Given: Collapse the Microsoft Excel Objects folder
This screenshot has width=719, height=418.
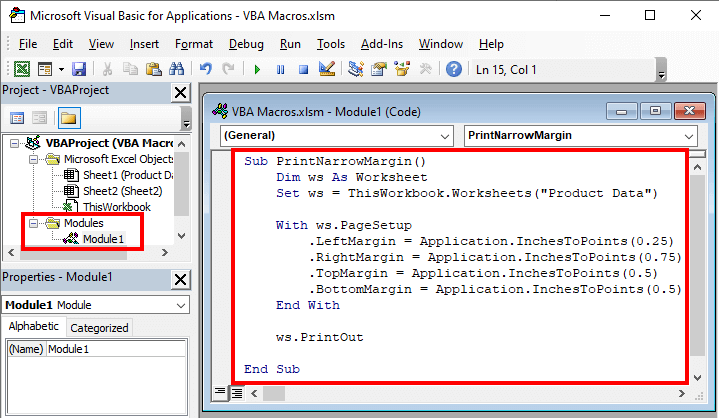Looking at the screenshot, I should click(33, 160).
